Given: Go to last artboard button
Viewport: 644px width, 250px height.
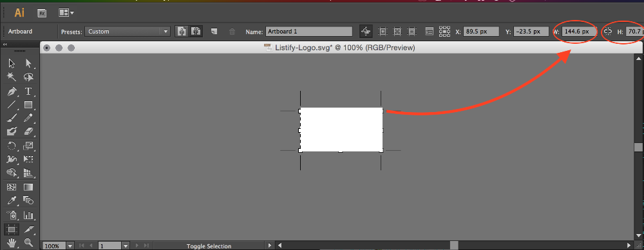Looking at the screenshot, I should tap(146, 246).
